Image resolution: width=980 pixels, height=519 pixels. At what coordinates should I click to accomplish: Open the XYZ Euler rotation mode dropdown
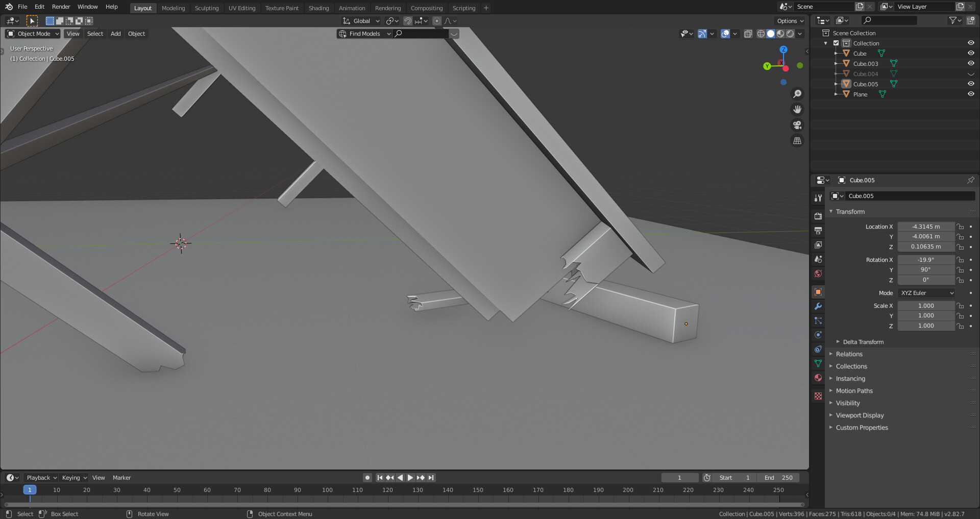[926, 292]
